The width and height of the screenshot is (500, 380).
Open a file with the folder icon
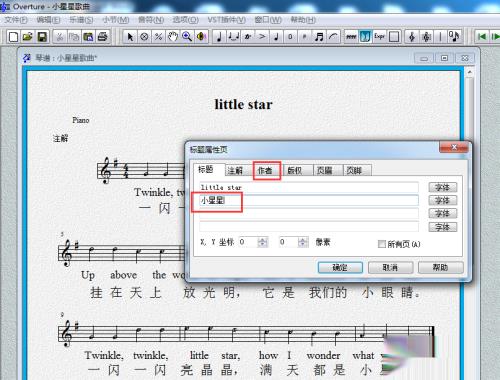coord(28,37)
